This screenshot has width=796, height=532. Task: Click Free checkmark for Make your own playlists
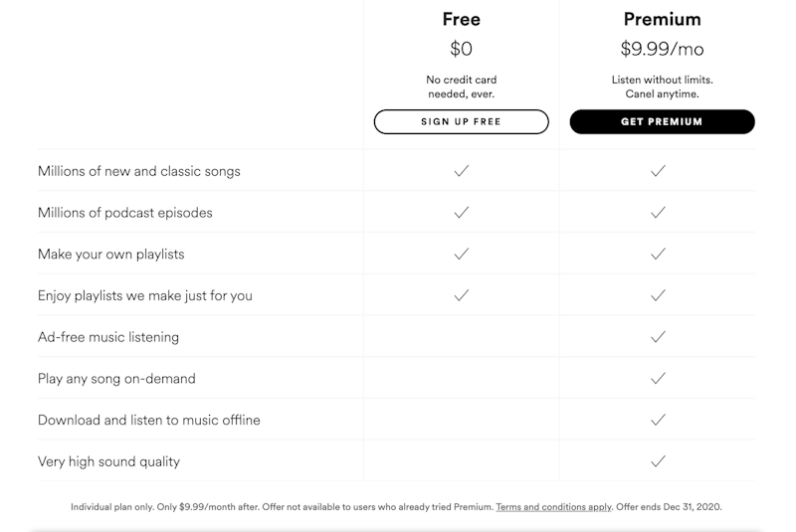[461, 255]
